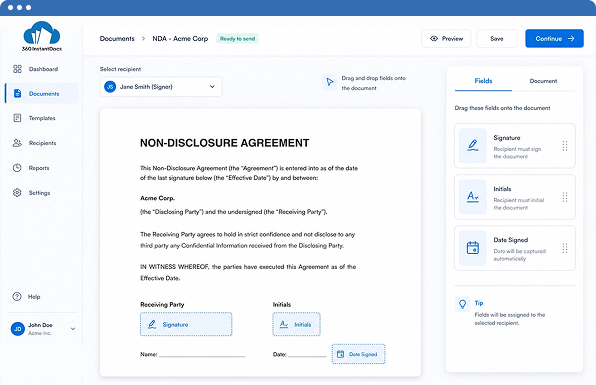Click the Save button
This screenshot has height=385, width=596.
[x=496, y=38]
